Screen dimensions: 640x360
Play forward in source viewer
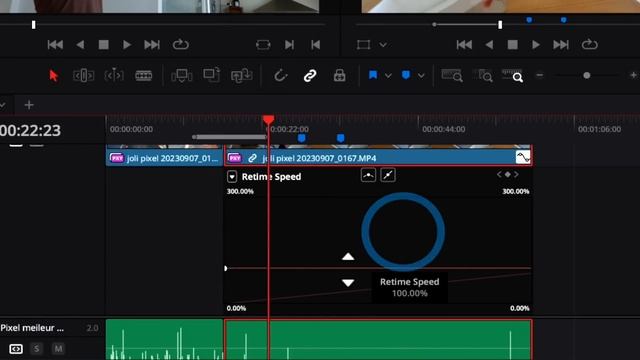pos(127,44)
